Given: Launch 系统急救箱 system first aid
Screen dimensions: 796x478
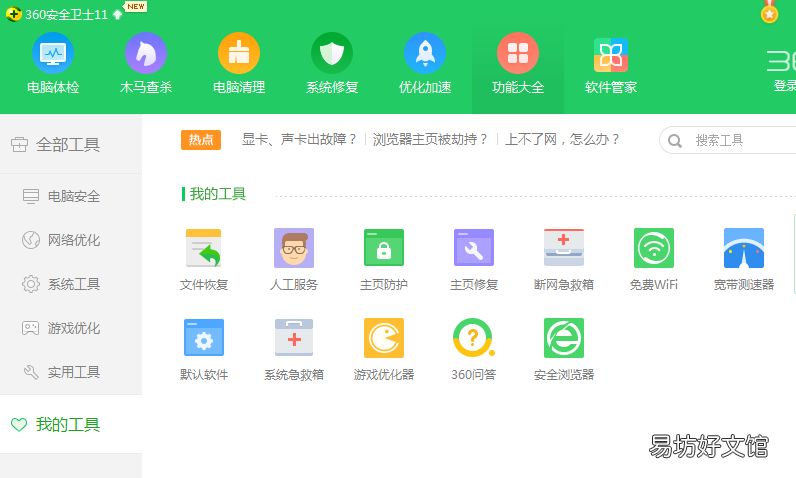Looking at the screenshot, I should (293, 350).
